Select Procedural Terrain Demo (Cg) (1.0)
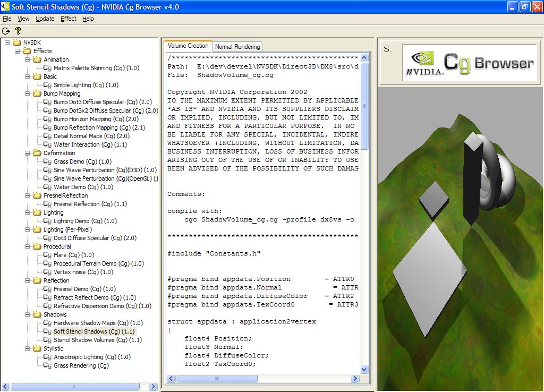 click(x=99, y=263)
